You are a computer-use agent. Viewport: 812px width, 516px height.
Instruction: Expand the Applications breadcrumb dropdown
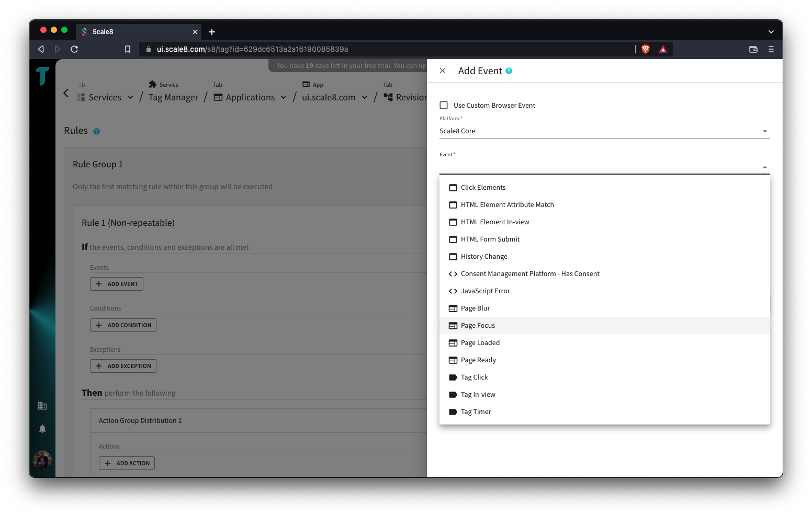pyautogui.click(x=284, y=97)
